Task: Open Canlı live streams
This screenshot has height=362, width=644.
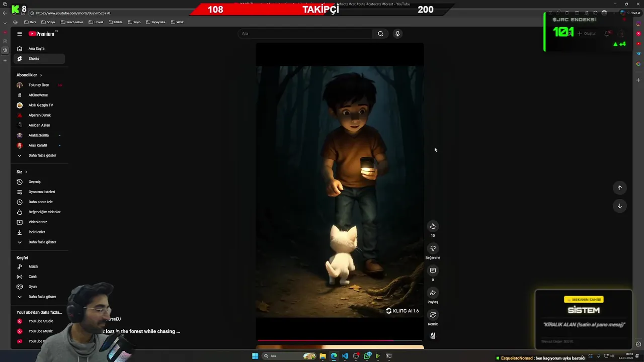Action: [x=39, y=277]
